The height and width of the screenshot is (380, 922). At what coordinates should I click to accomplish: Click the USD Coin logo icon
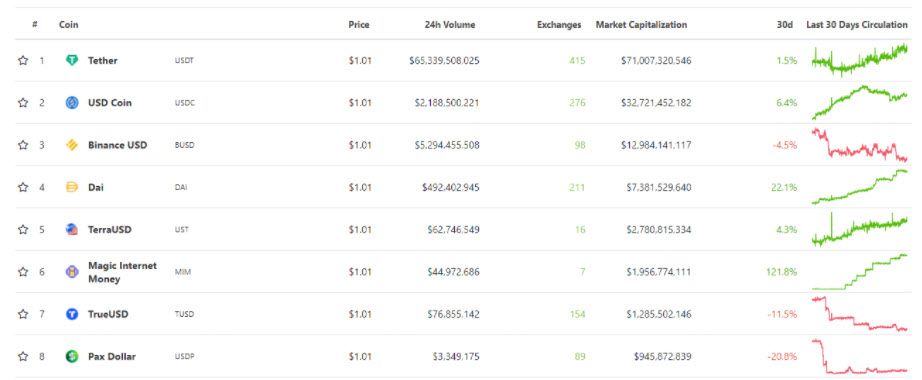pos(72,102)
